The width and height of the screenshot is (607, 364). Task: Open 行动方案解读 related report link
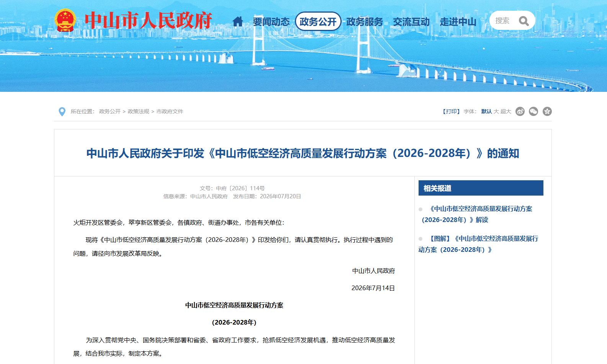point(476,214)
